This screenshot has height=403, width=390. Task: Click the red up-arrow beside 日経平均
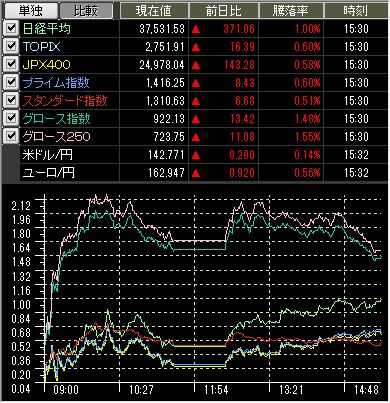(x=196, y=29)
